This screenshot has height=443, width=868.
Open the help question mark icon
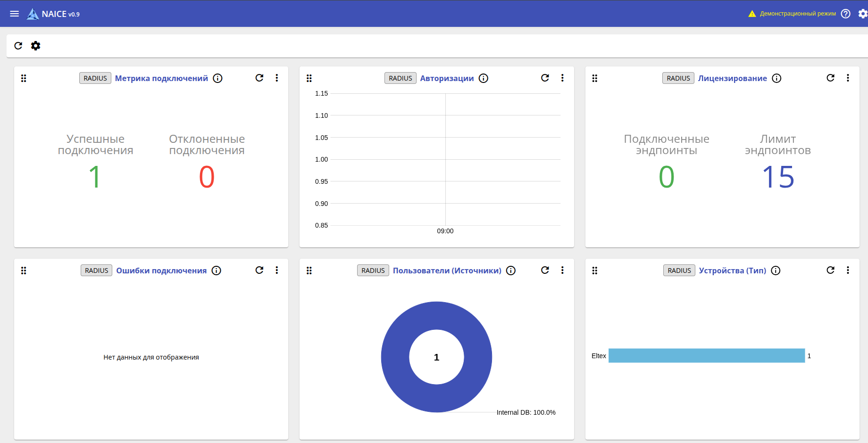tap(846, 14)
